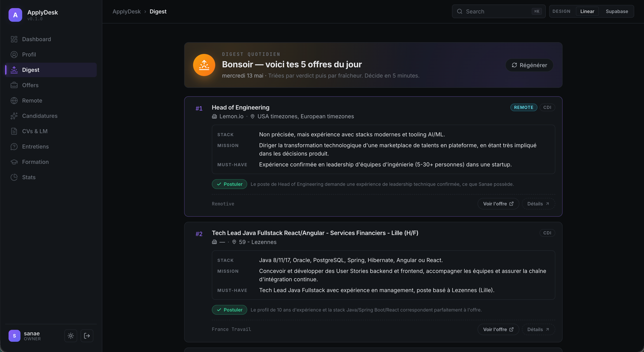The height and width of the screenshot is (352, 644).
Task: Click the Régénérer button
Action: tap(529, 65)
